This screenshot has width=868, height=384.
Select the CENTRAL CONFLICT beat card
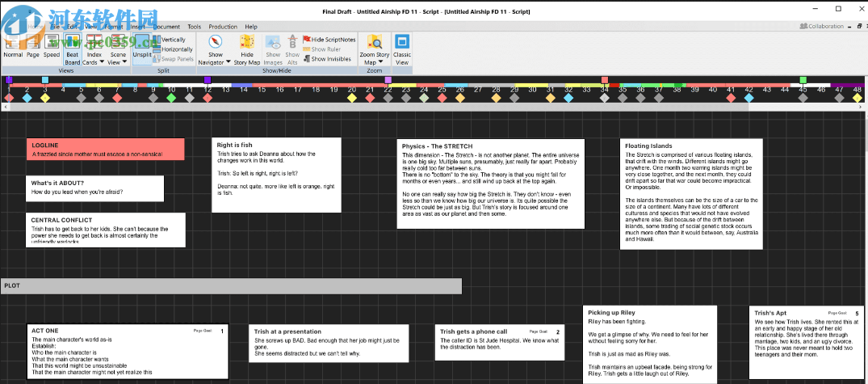[x=105, y=230]
